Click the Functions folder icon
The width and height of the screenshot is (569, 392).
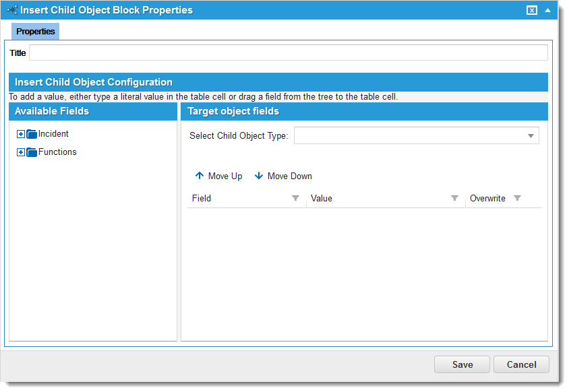pos(31,152)
